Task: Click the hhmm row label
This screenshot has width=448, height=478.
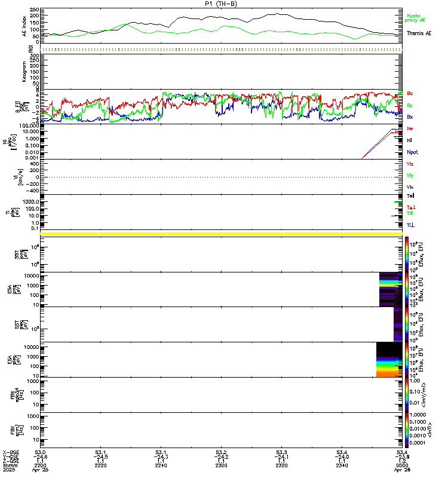Action: pos(10,465)
